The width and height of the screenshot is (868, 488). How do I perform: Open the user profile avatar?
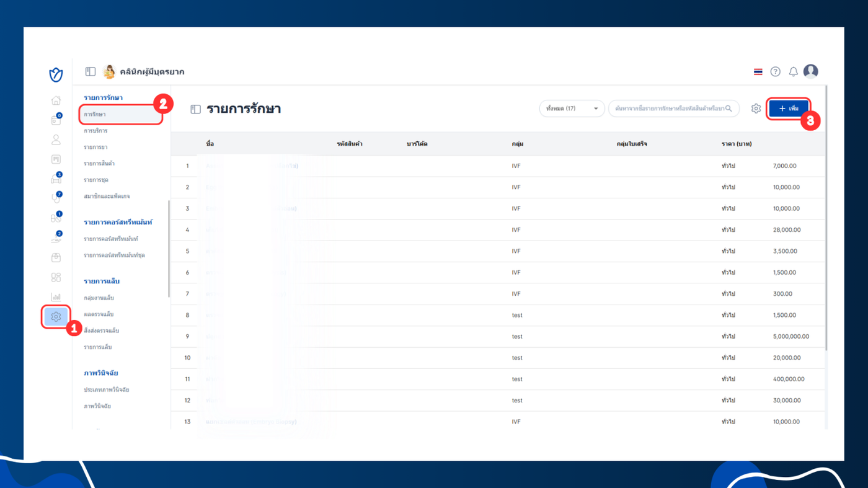(x=811, y=71)
